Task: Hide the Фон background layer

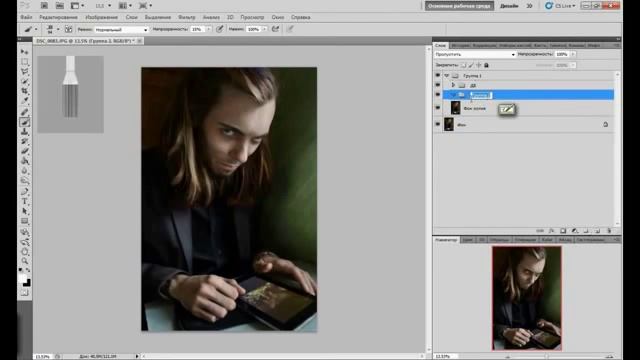Action: coord(438,124)
